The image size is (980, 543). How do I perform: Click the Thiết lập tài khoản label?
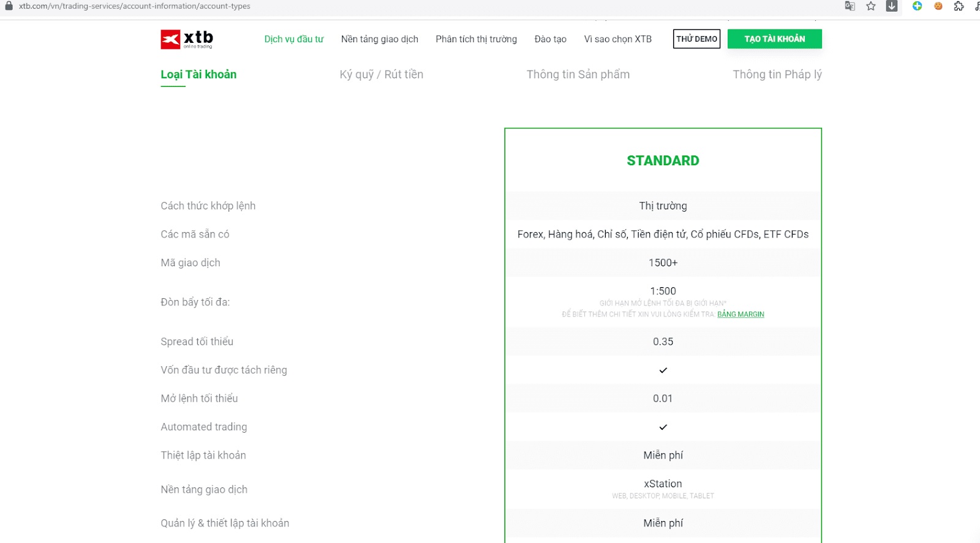(203, 455)
